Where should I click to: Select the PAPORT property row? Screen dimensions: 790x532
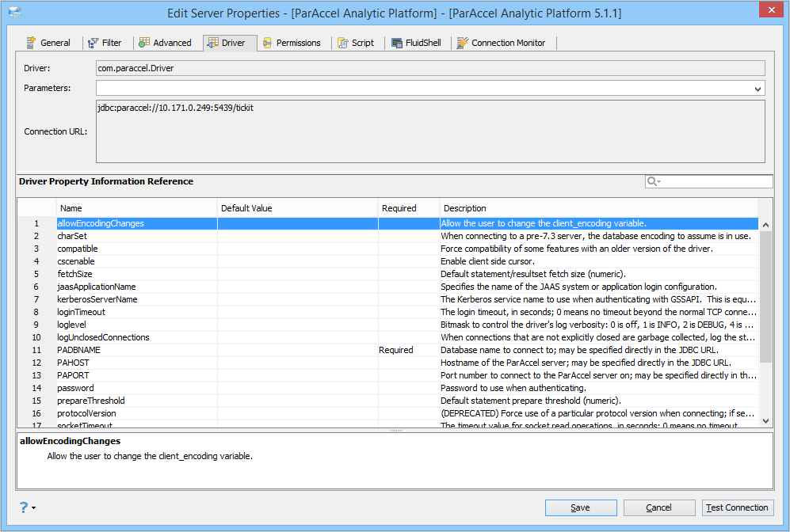coord(388,375)
